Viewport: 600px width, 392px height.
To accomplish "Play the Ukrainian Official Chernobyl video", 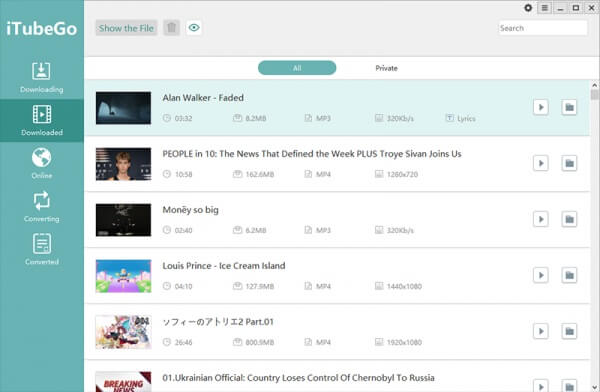I will point(541,385).
